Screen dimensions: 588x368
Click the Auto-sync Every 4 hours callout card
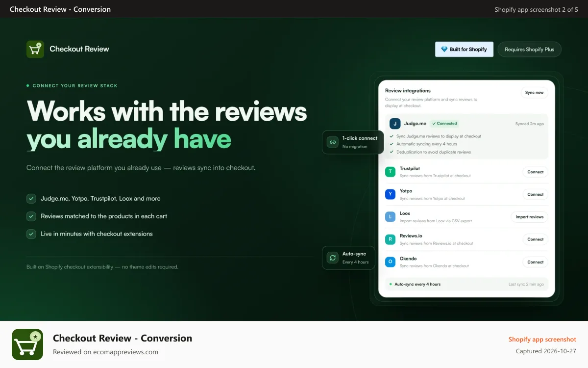point(348,258)
